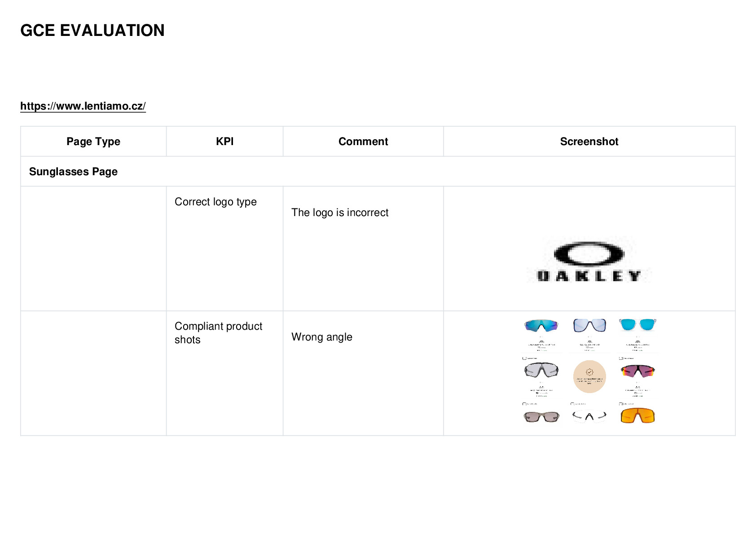Select the clear-frame cyan lens sunglasses
Image resolution: width=756 pixels, height=535 pixels.
pos(637,324)
